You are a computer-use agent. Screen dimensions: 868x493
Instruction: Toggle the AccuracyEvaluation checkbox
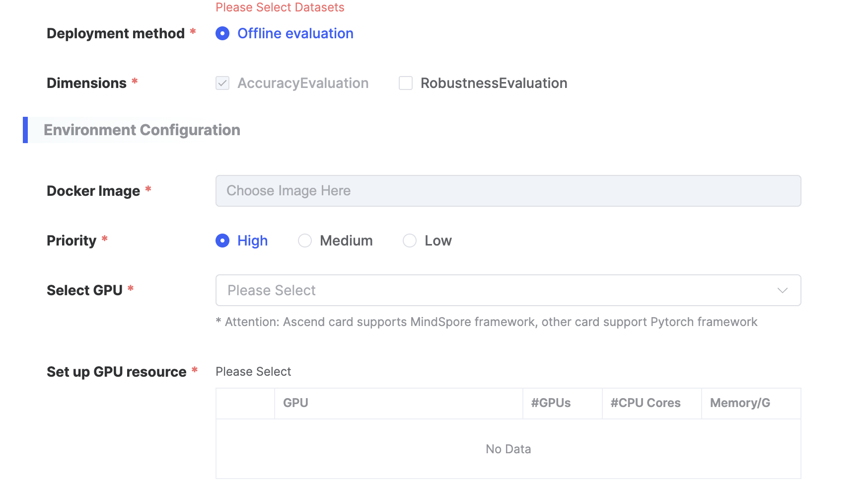[x=222, y=83]
